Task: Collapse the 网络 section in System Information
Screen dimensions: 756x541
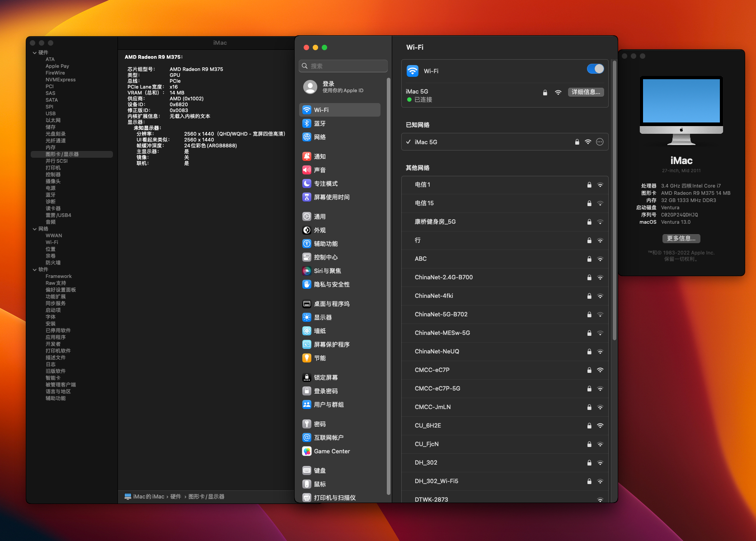Action: (x=35, y=229)
